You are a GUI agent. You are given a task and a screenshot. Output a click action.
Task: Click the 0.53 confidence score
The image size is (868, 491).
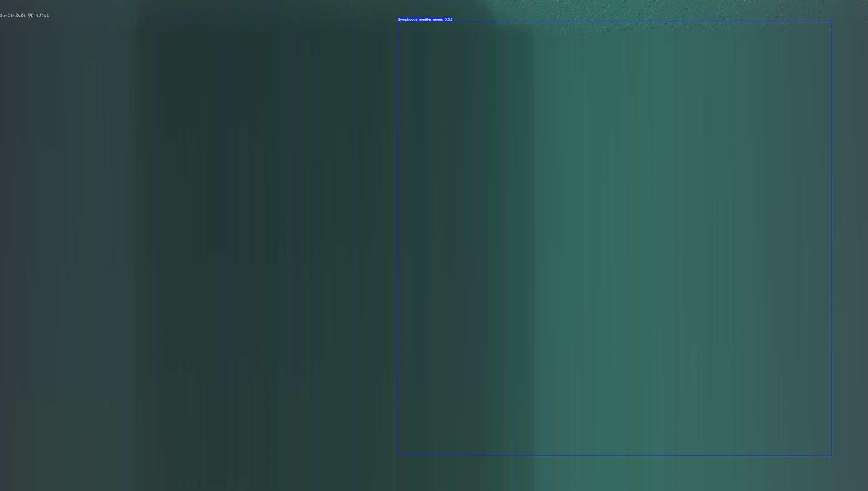pos(448,20)
